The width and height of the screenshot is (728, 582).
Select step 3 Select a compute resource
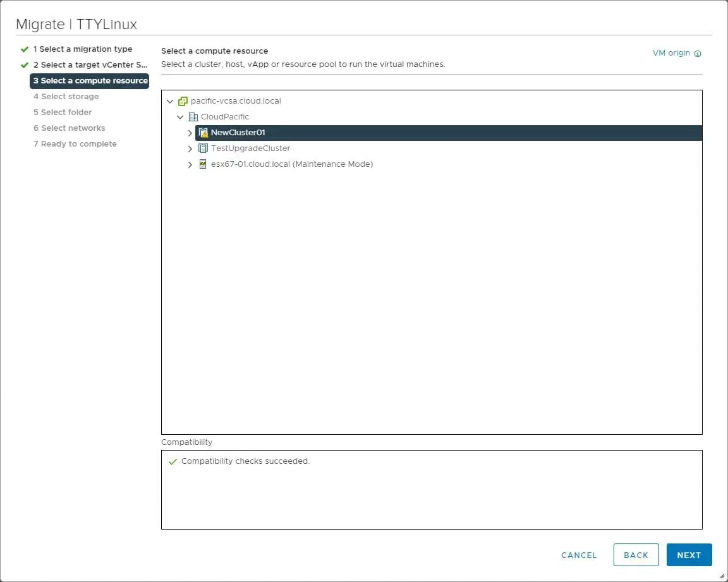pos(90,81)
